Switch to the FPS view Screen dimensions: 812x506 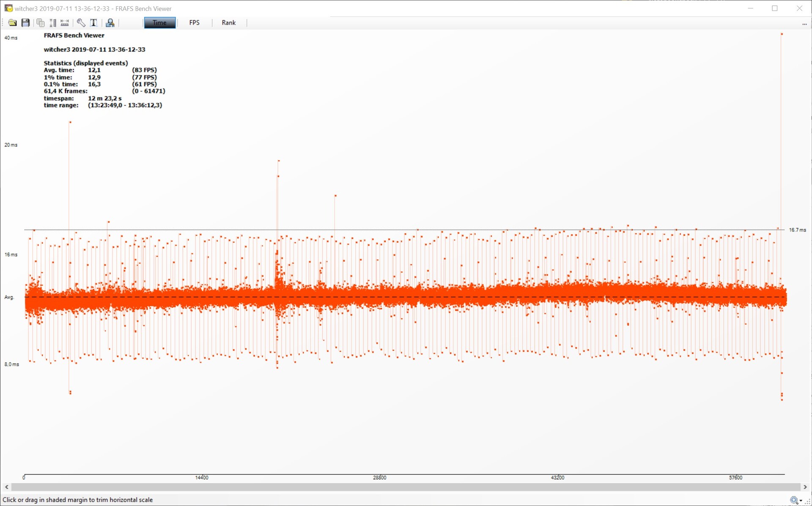194,23
